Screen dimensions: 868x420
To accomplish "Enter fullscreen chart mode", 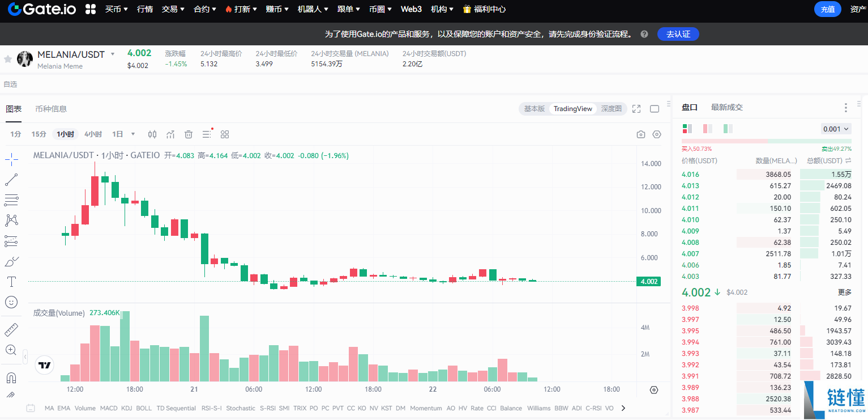I will (x=636, y=109).
